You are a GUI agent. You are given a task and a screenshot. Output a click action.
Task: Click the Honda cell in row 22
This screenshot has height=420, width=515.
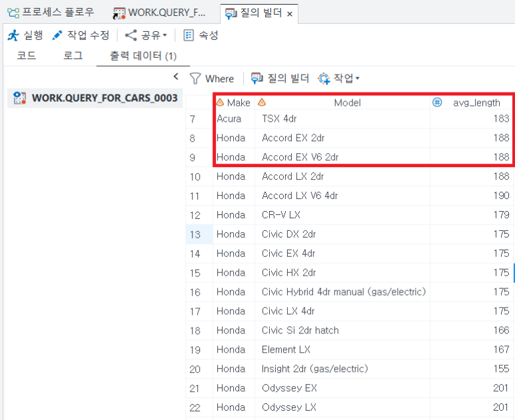click(x=234, y=407)
